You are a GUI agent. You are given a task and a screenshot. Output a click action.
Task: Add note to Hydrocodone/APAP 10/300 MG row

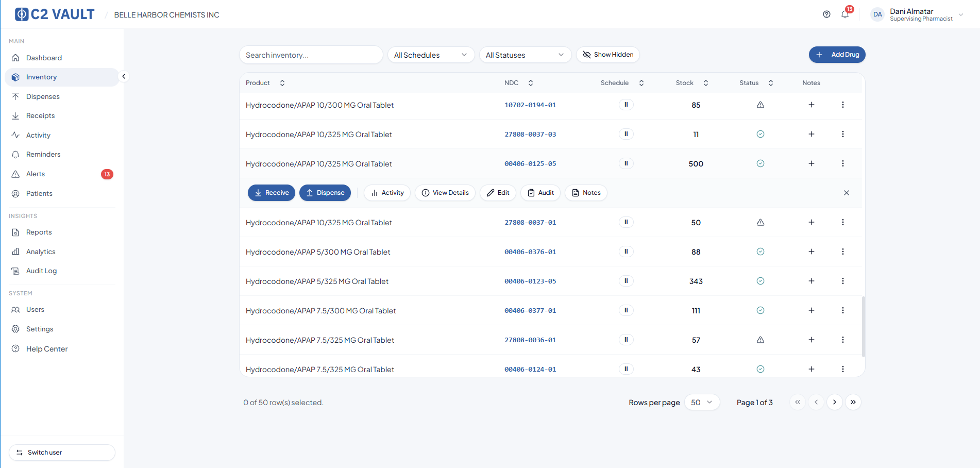pyautogui.click(x=811, y=105)
